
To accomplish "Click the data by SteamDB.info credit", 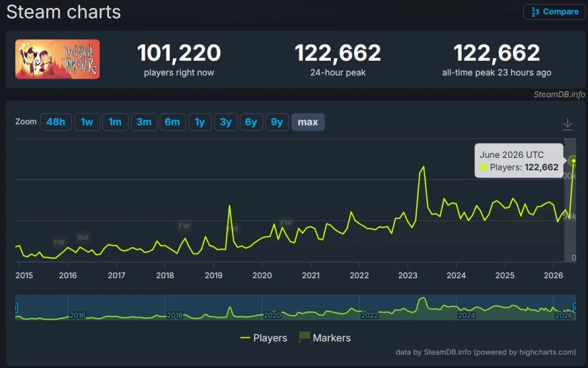I will click(x=486, y=352).
